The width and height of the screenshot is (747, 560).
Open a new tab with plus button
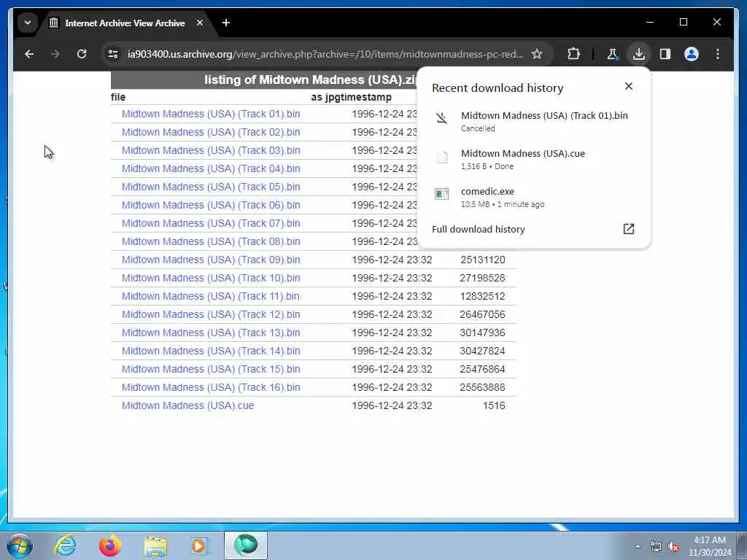pos(226,23)
